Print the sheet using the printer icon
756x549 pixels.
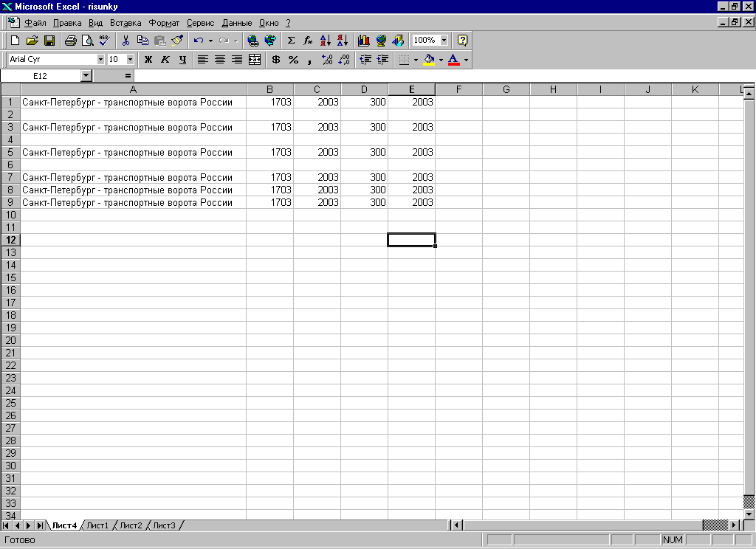71,41
